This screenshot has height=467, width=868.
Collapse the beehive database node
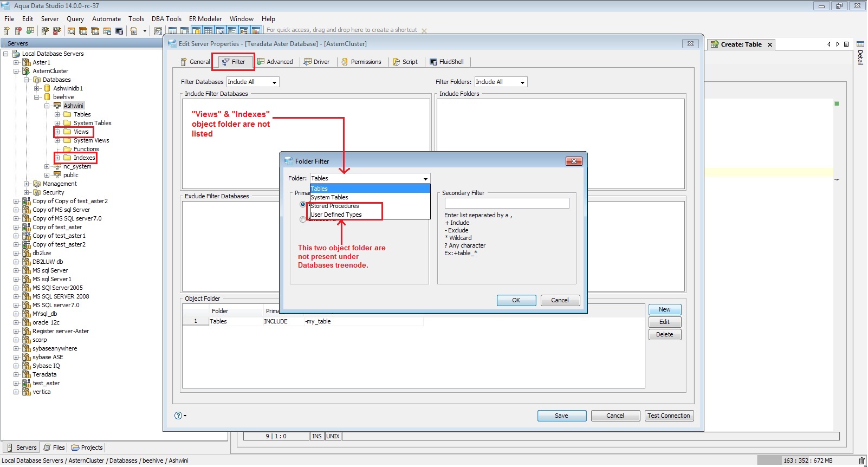tap(37, 97)
